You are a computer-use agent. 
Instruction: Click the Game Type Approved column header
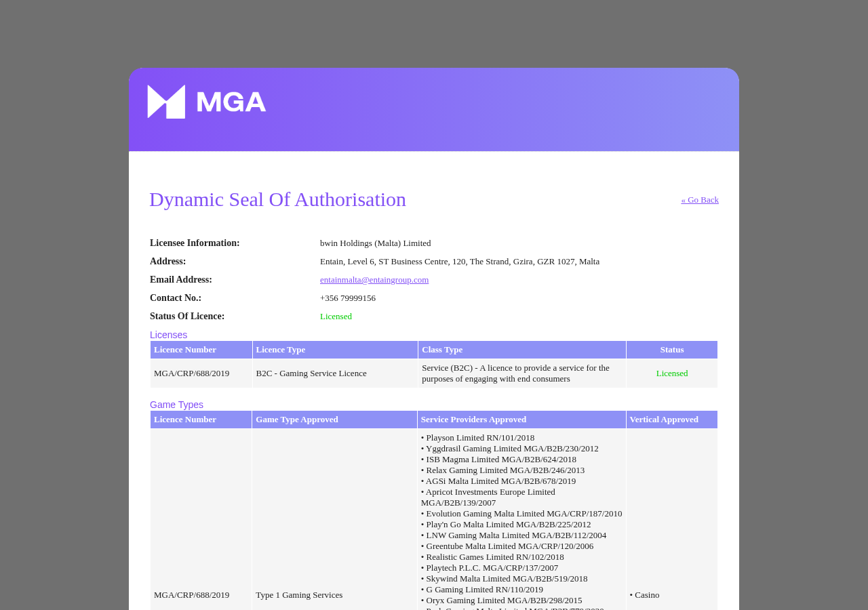point(334,420)
